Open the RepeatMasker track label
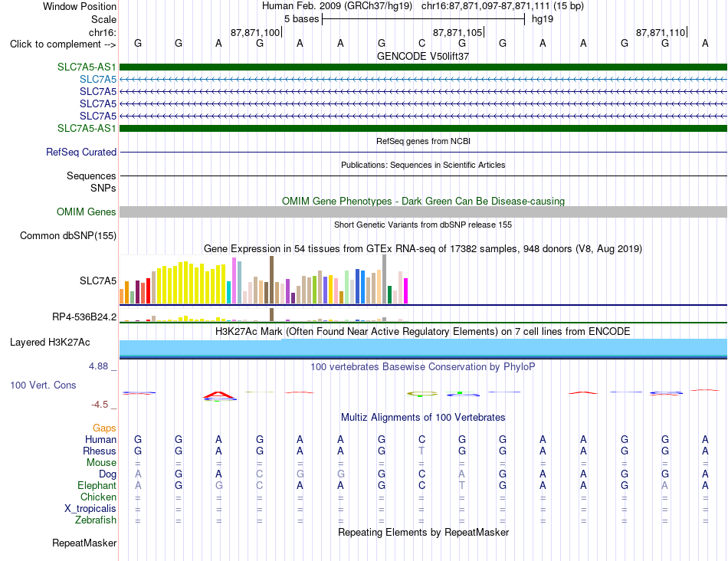728x561 pixels. point(84,543)
